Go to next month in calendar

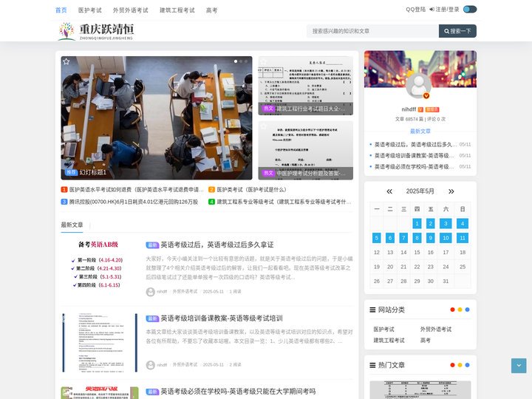coord(451,191)
